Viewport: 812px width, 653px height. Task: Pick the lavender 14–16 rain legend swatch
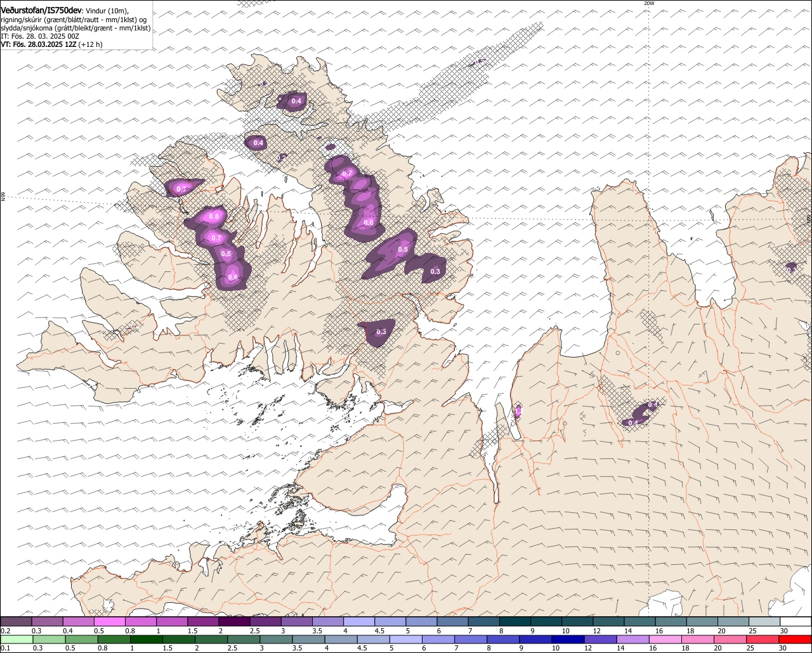(x=634, y=638)
